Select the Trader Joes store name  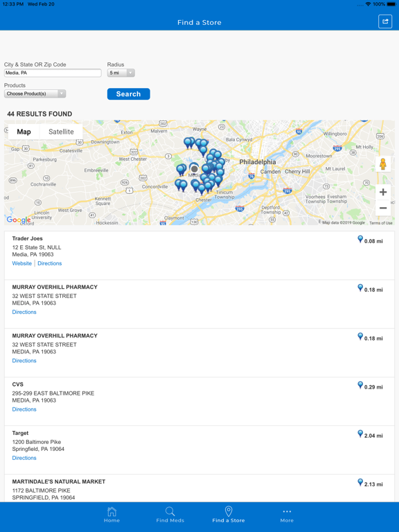[x=28, y=238]
